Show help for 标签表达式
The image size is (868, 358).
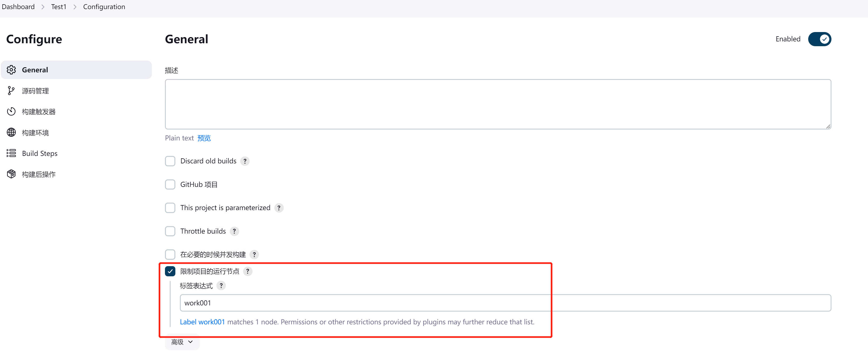click(221, 286)
